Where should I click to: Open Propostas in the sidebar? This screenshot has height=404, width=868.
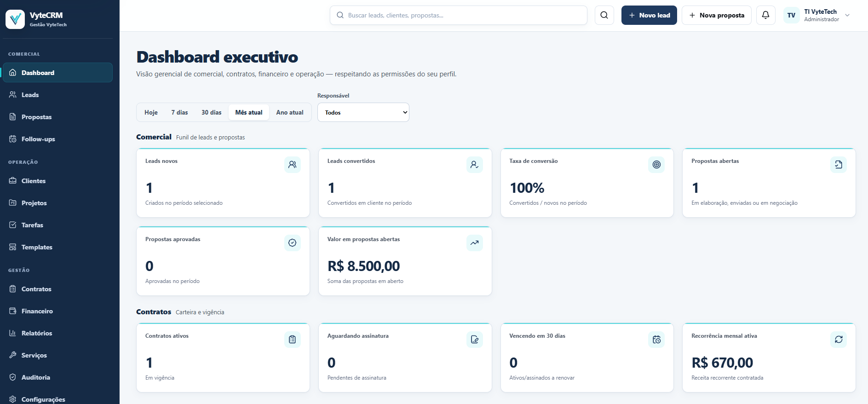[57, 117]
